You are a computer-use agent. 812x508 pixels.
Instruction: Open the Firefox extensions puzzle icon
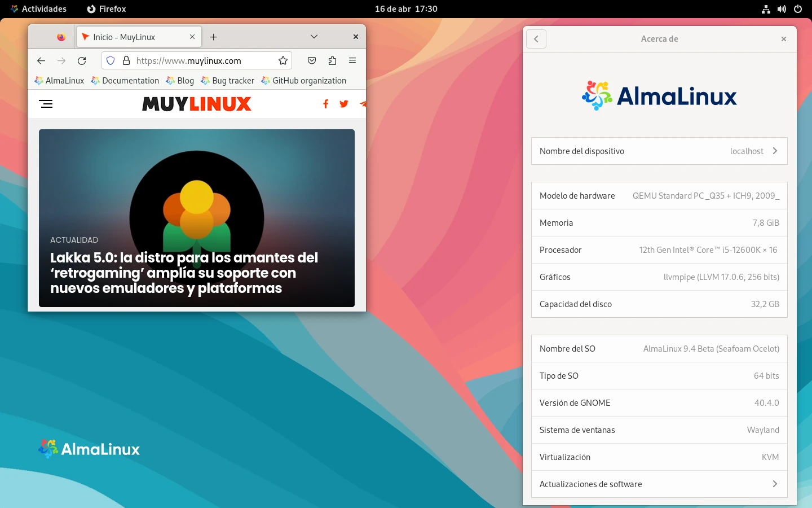[x=332, y=60]
